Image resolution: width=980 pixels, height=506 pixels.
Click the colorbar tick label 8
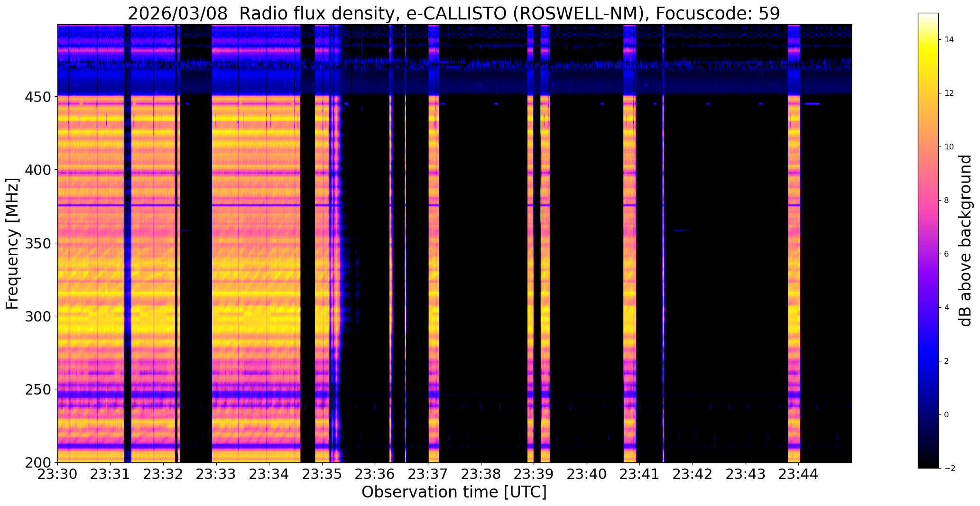tap(947, 201)
